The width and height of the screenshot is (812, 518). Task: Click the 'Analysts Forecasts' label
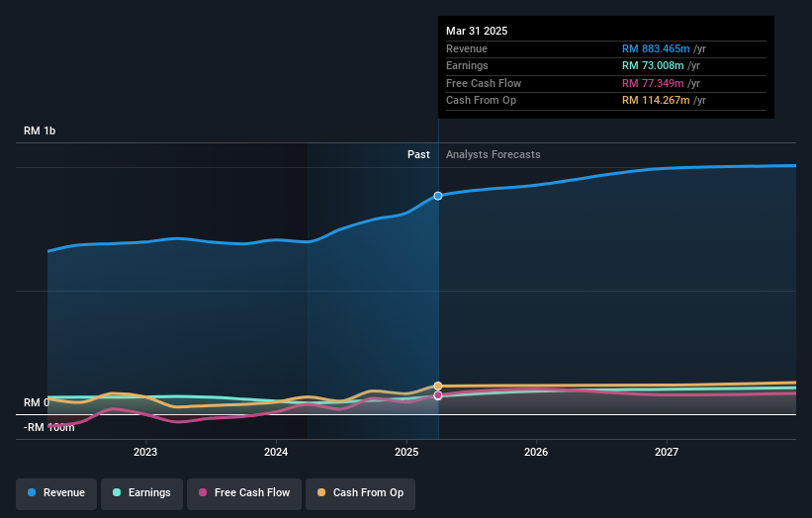(x=493, y=155)
